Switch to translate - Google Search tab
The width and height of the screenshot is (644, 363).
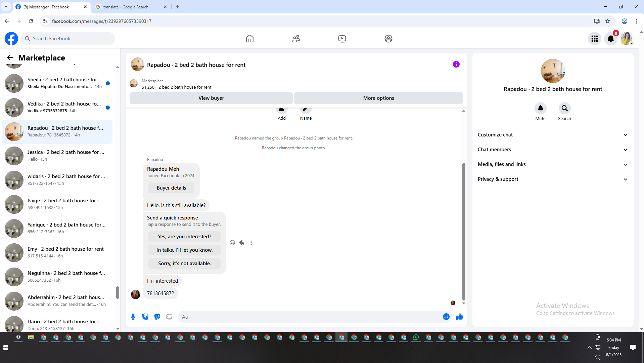pos(131,7)
